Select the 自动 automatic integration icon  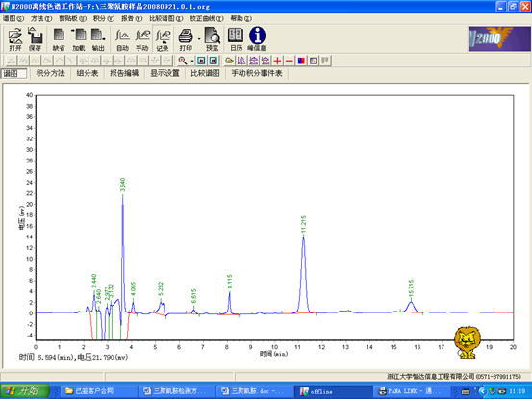(122, 39)
